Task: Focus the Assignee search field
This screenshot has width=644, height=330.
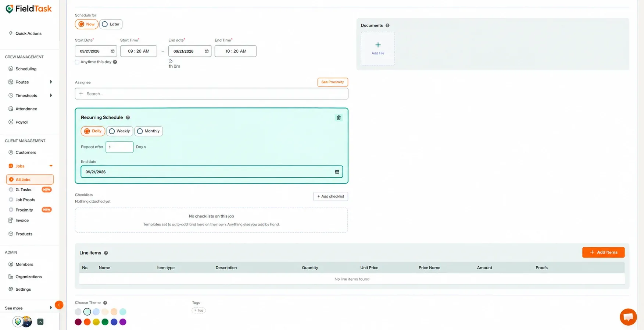Action: click(211, 94)
